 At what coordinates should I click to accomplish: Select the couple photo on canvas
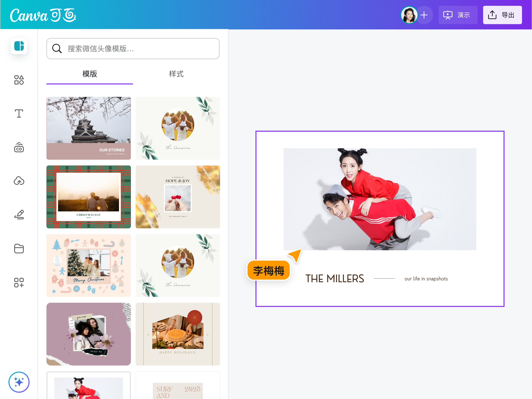380,199
